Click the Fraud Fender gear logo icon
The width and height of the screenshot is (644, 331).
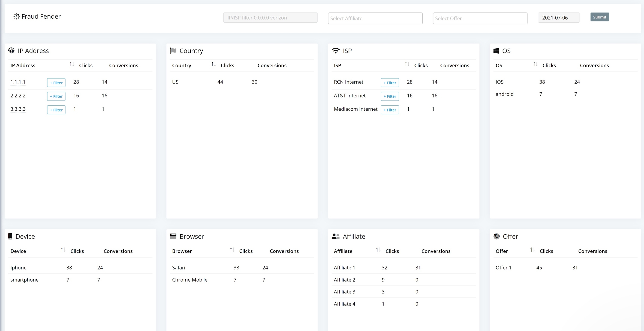(x=17, y=16)
